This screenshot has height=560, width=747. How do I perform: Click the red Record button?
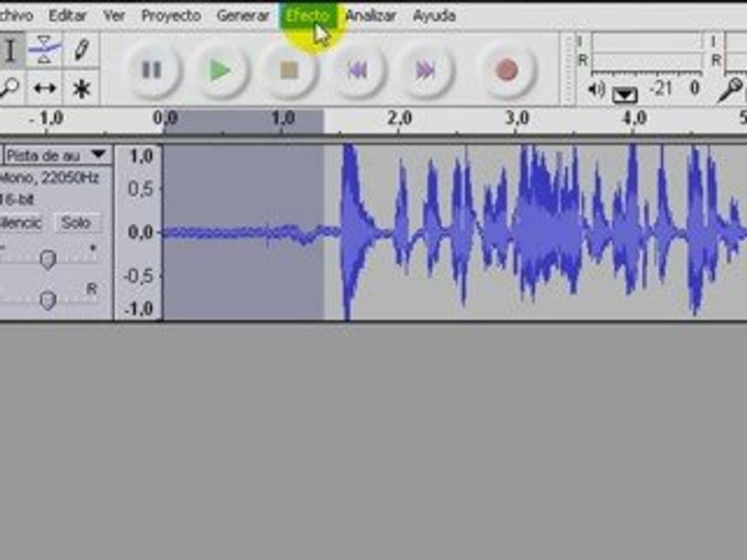point(507,70)
